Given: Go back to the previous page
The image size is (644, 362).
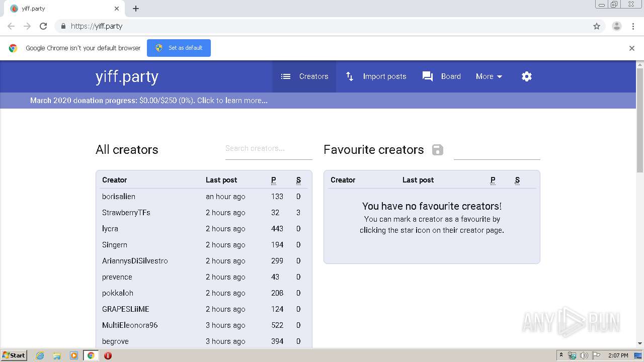Looking at the screenshot, I should coord(11,26).
